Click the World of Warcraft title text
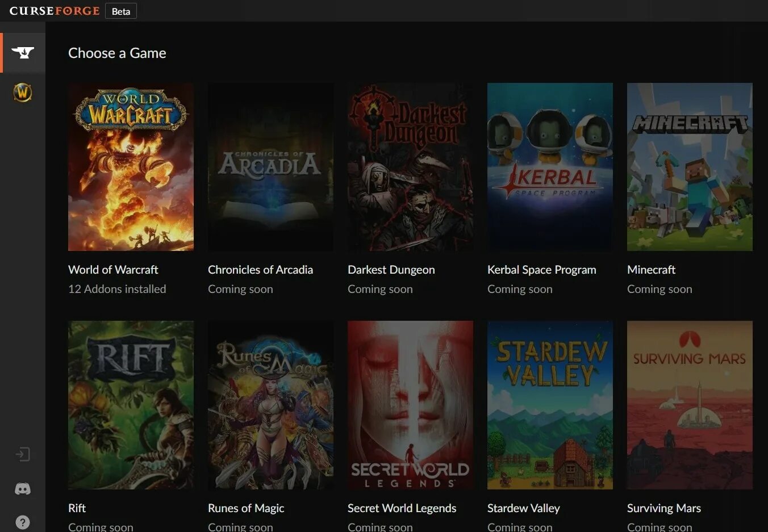Viewport: 768px width, 532px height. click(x=113, y=270)
